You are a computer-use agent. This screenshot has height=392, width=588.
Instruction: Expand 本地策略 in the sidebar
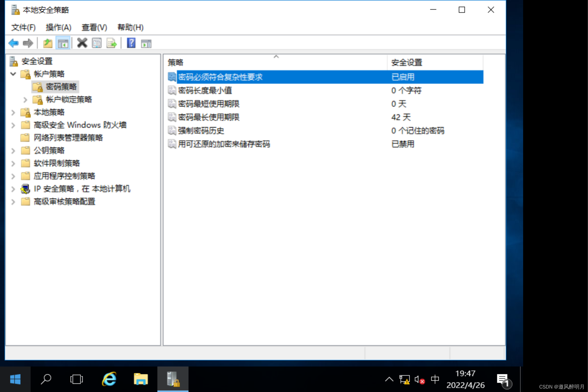click(x=13, y=112)
